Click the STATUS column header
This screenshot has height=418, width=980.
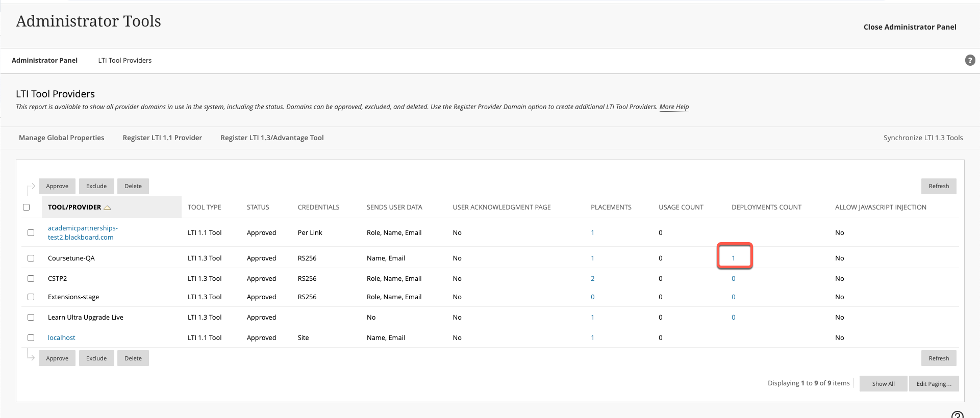point(258,207)
